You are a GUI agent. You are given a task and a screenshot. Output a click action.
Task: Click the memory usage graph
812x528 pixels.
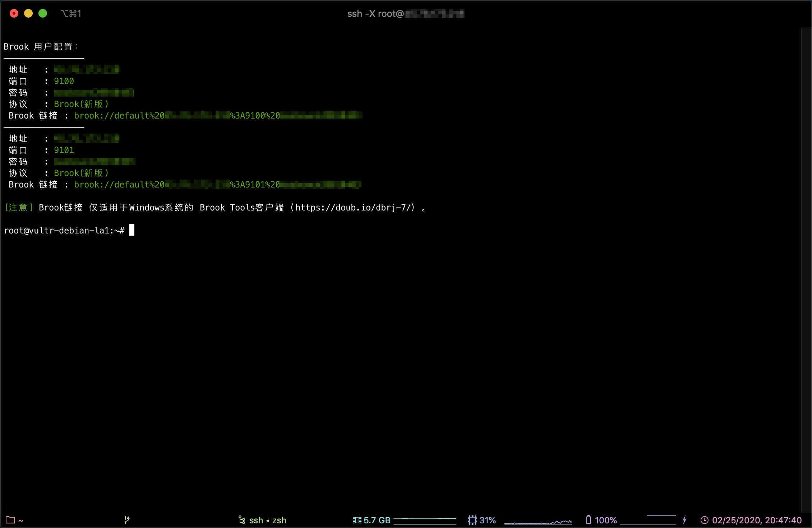coord(425,520)
